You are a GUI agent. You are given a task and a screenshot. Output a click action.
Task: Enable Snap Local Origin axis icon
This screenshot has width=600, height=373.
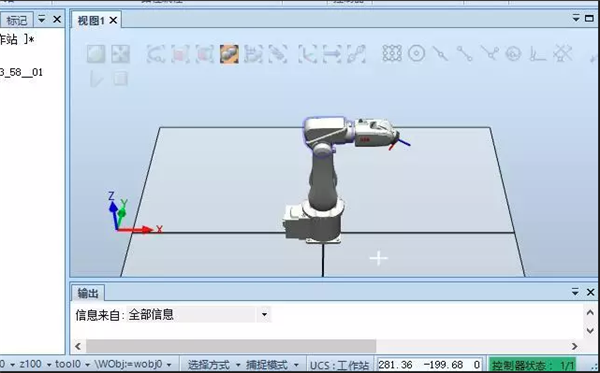[x=538, y=54]
